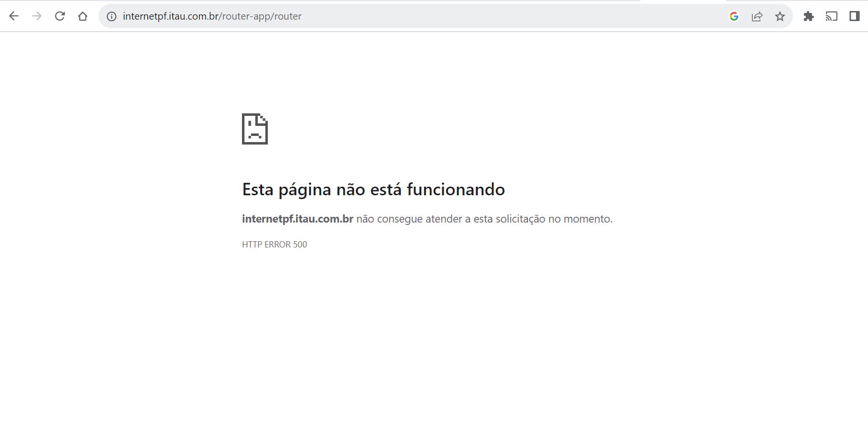Open the Extensions puzzle menu
868x436 pixels.
808,16
